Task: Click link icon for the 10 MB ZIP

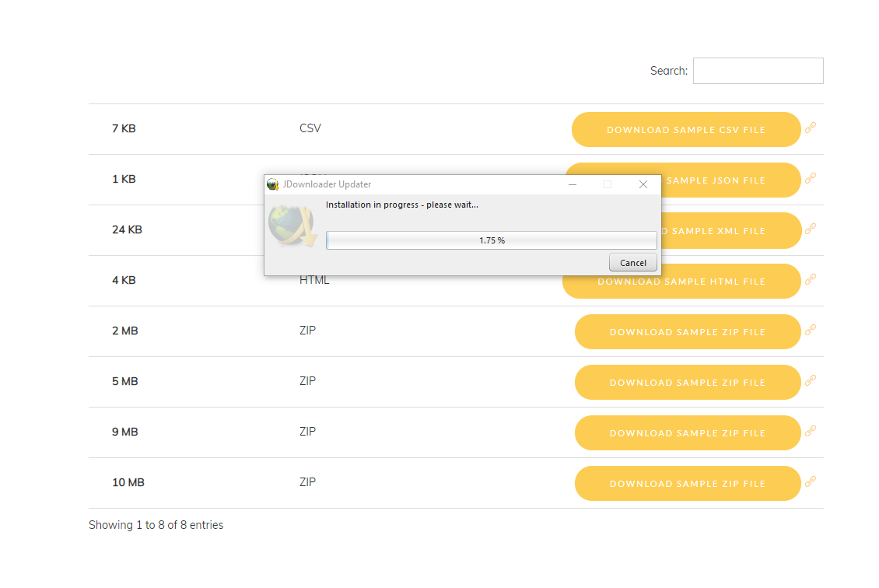Action: point(811,481)
